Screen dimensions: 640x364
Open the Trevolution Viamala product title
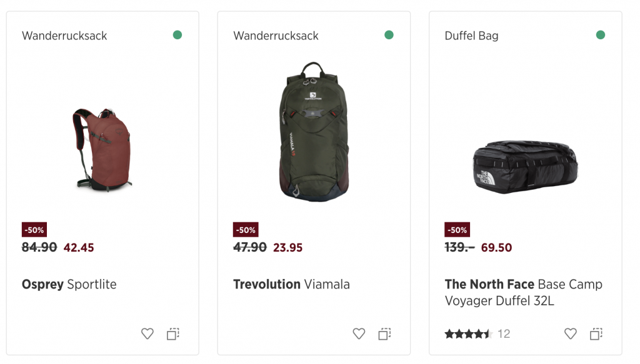coord(291,285)
